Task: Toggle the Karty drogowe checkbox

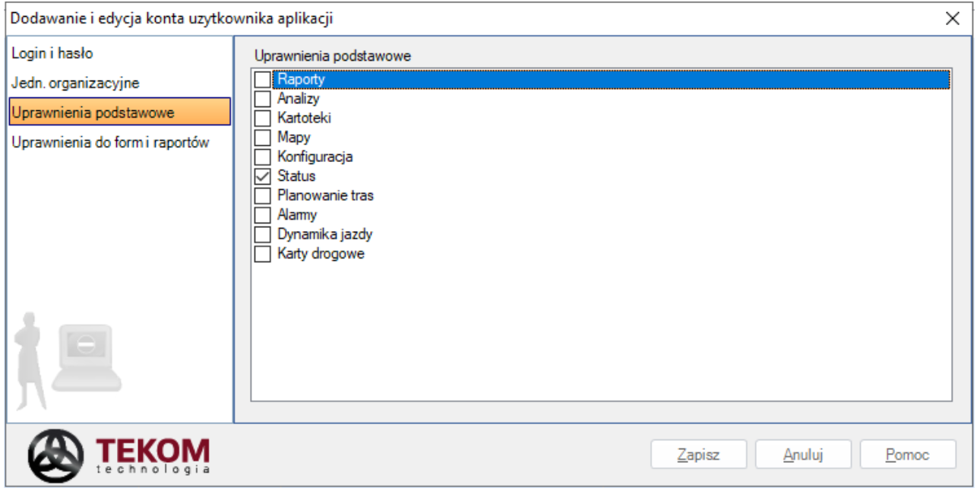Action: (262, 254)
